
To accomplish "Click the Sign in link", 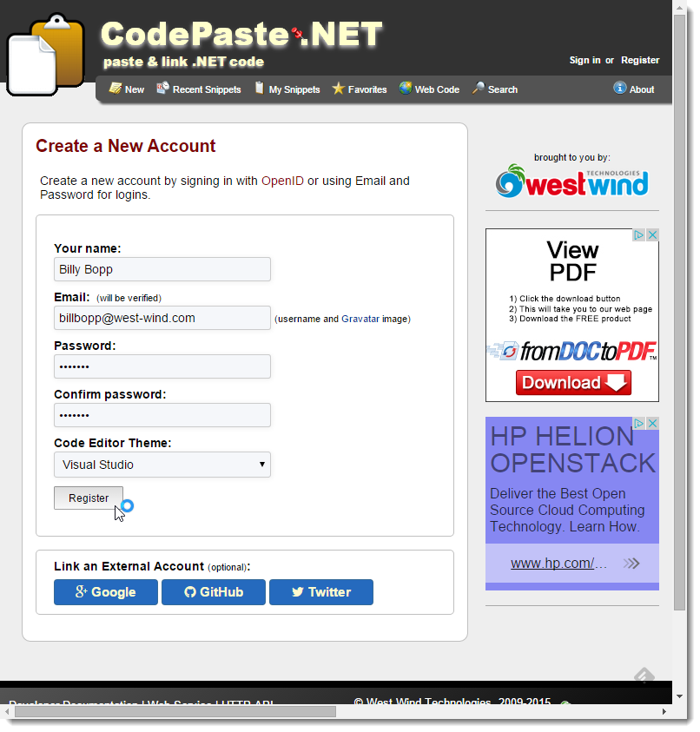I will click(x=585, y=60).
